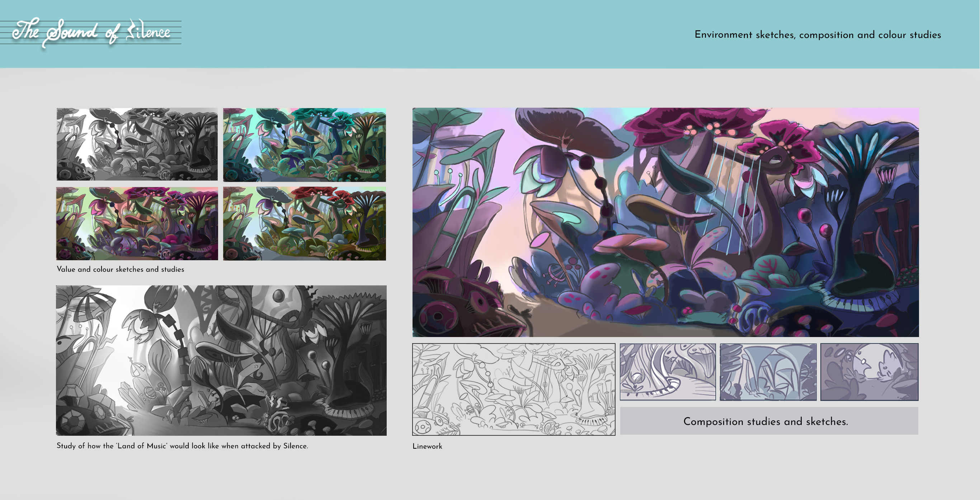Screen dimensions: 980x500
Task: Open the grayscale value sketch thumbnail
Action: click(137, 144)
